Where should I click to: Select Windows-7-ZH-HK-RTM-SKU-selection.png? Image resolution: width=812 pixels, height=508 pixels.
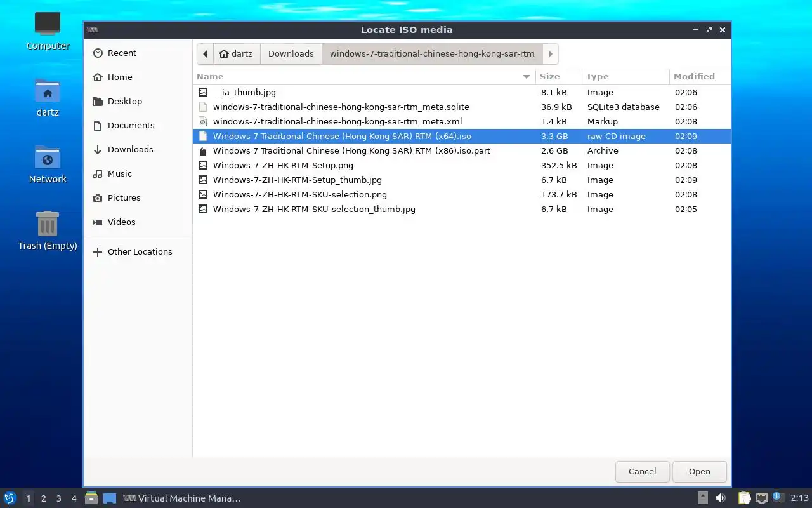pyautogui.click(x=462, y=195)
